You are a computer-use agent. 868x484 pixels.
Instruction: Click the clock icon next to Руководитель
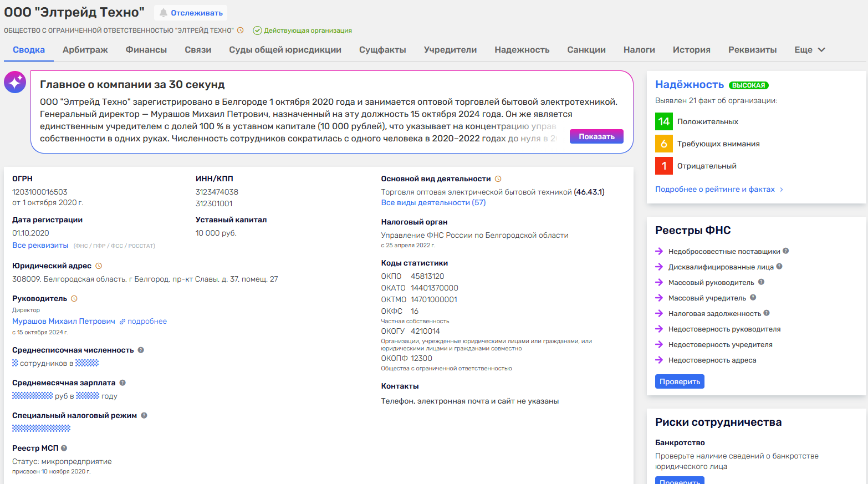74,298
